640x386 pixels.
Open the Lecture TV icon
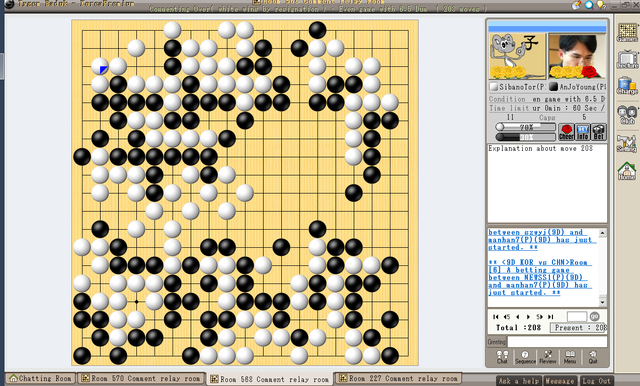pos(627,60)
